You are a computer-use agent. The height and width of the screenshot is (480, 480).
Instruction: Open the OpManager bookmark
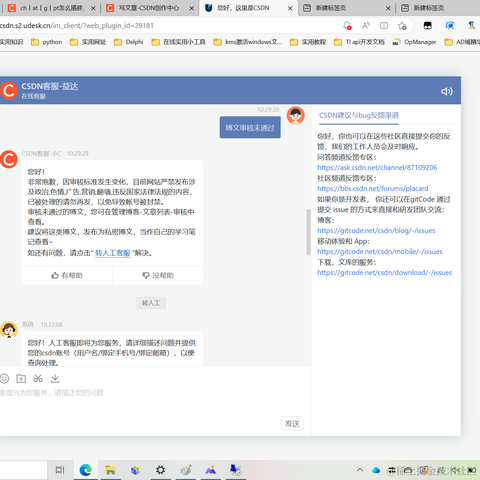[414, 42]
